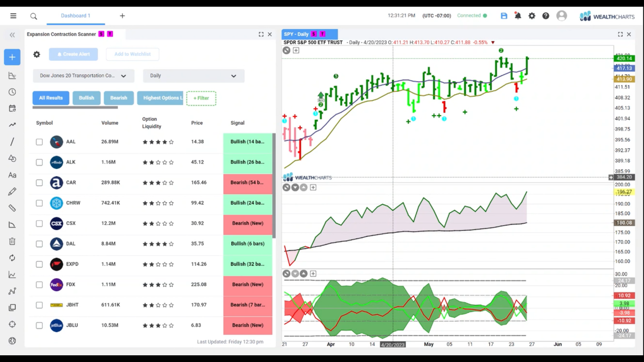
Task: Open the notifications bell
Action: [518, 16]
